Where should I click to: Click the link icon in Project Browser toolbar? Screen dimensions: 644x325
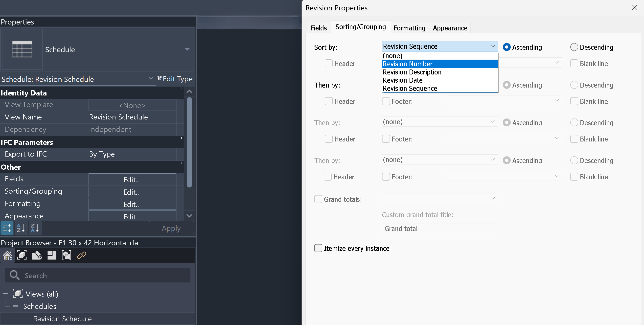point(82,255)
